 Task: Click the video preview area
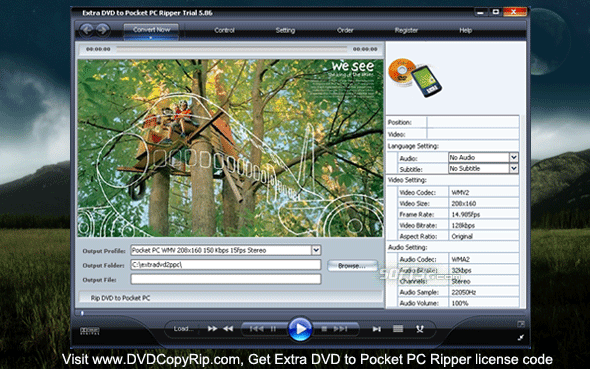pyautogui.click(x=230, y=148)
